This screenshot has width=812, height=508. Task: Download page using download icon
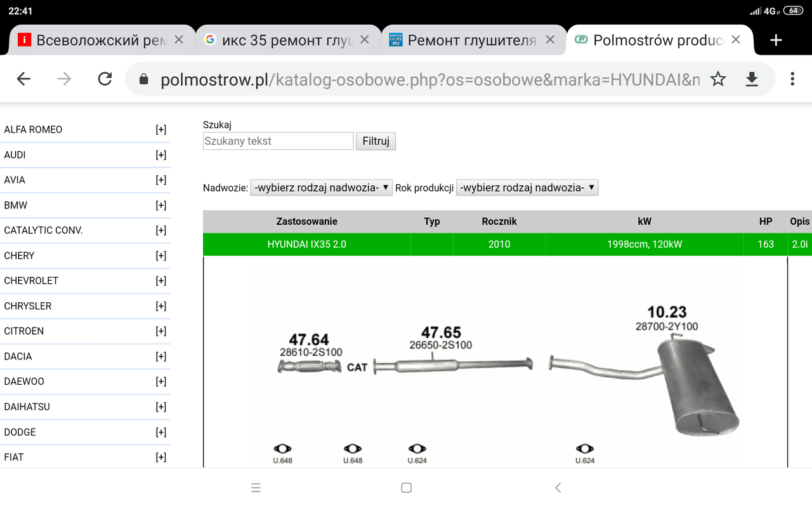pos(752,79)
